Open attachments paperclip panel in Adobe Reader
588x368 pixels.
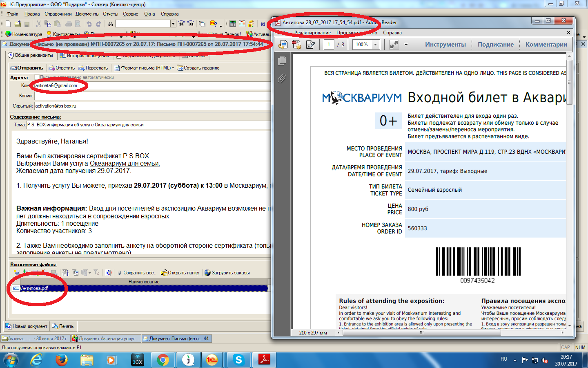pos(282,78)
